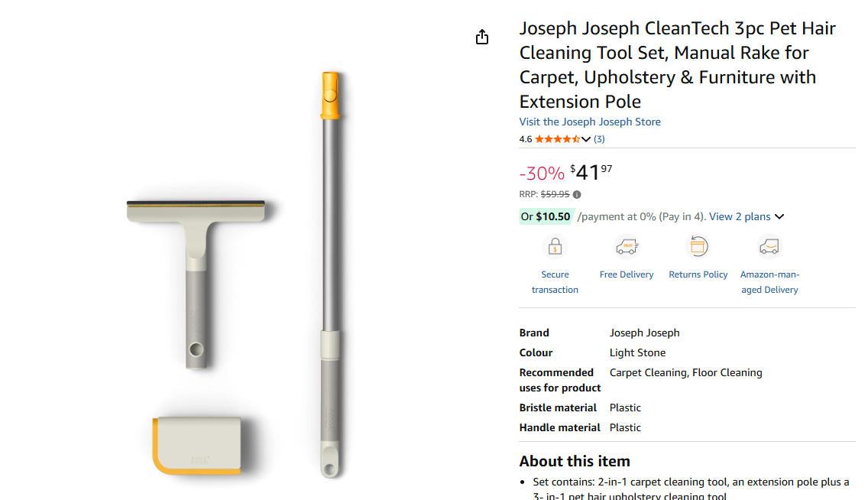Open the Free Delivery text link
The width and height of the screenshot is (868, 500).
click(627, 274)
